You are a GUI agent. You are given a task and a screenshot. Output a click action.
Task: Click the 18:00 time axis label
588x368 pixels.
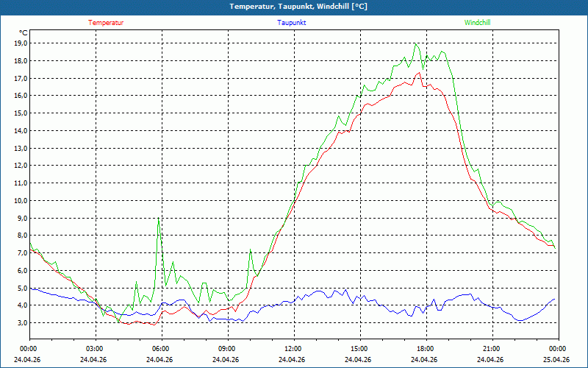pyautogui.click(x=425, y=349)
